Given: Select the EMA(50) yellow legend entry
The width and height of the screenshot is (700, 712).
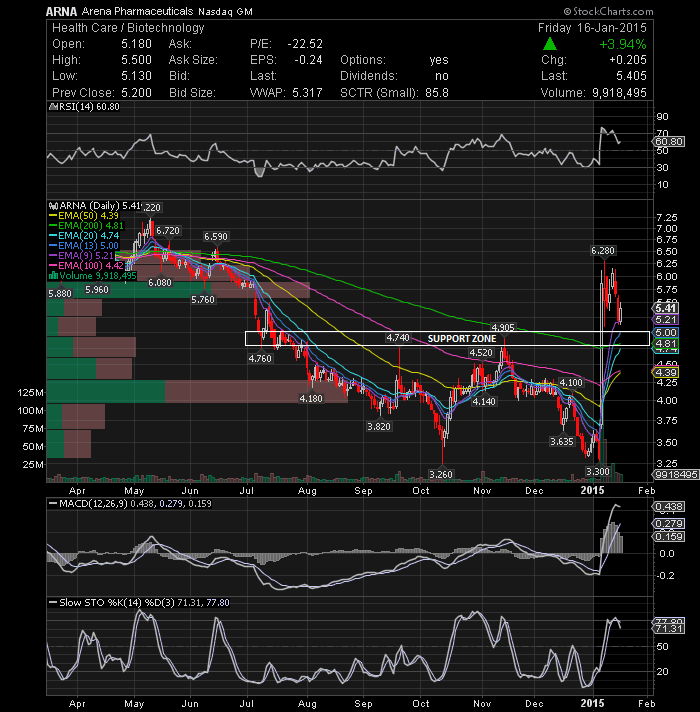Looking at the screenshot, I should click(x=84, y=216).
